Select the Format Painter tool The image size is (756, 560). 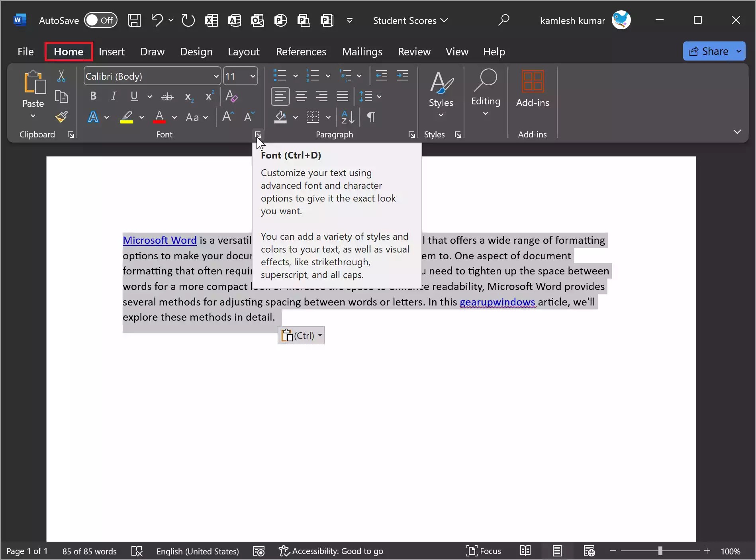point(61,117)
